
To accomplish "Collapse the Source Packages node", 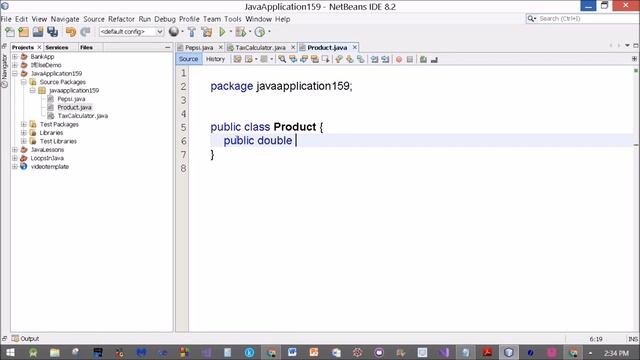I will [x=24, y=82].
